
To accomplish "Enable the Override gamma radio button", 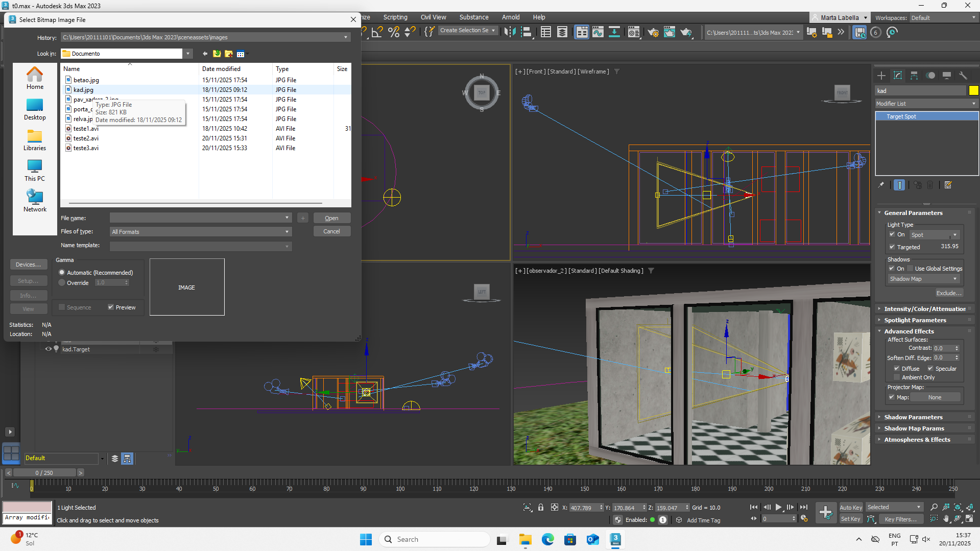I will (62, 283).
